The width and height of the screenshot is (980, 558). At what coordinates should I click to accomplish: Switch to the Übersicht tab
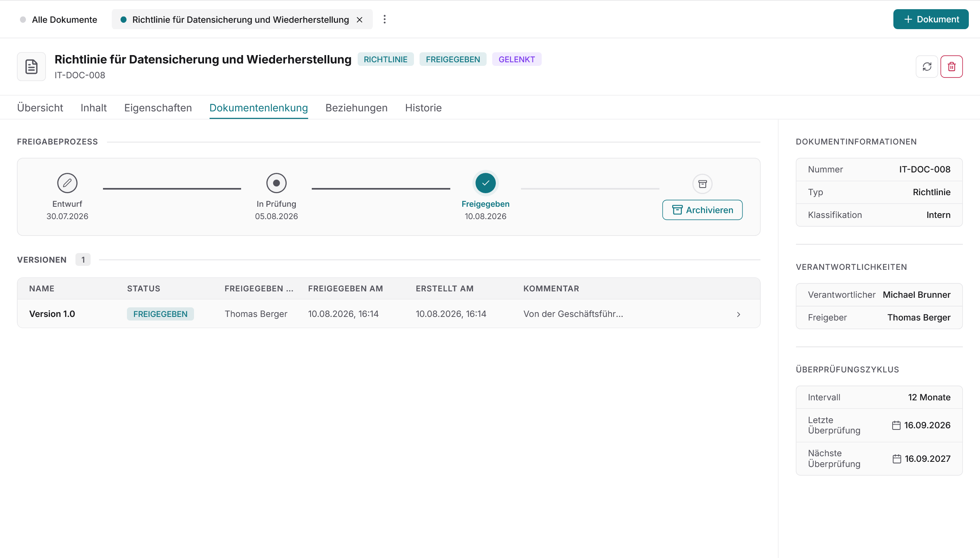click(40, 108)
